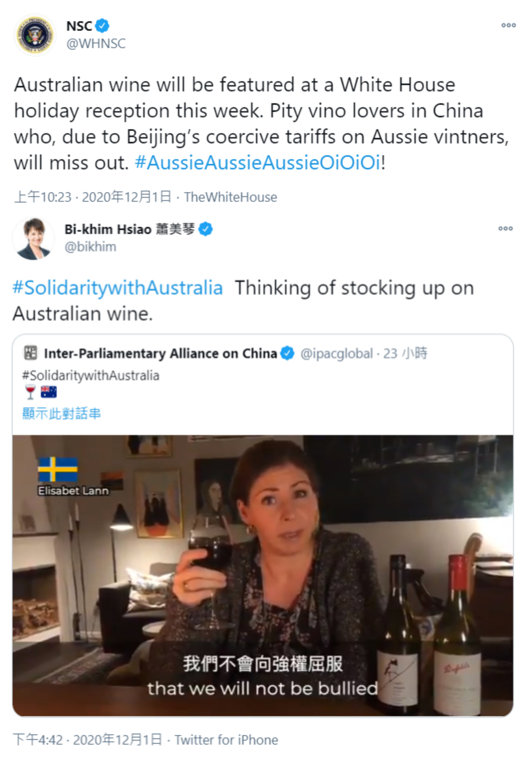Screen dimensions: 532x758
Task: Open NSC tweet timestamp 2020年12月1日
Action: click(x=126, y=197)
